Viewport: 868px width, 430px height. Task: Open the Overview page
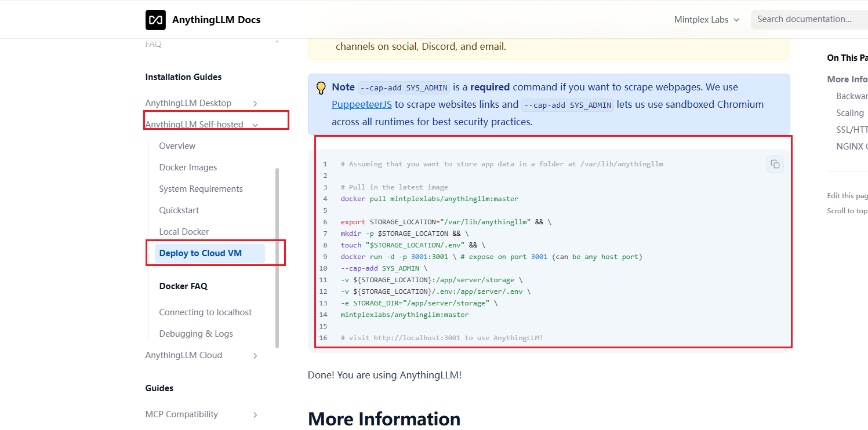pos(177,146)
